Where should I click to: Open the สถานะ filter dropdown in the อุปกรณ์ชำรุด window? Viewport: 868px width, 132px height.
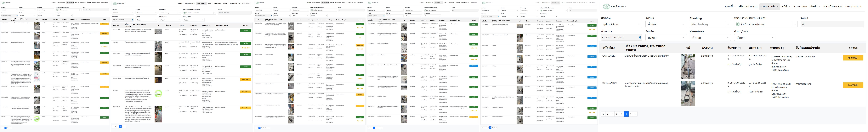666,24
